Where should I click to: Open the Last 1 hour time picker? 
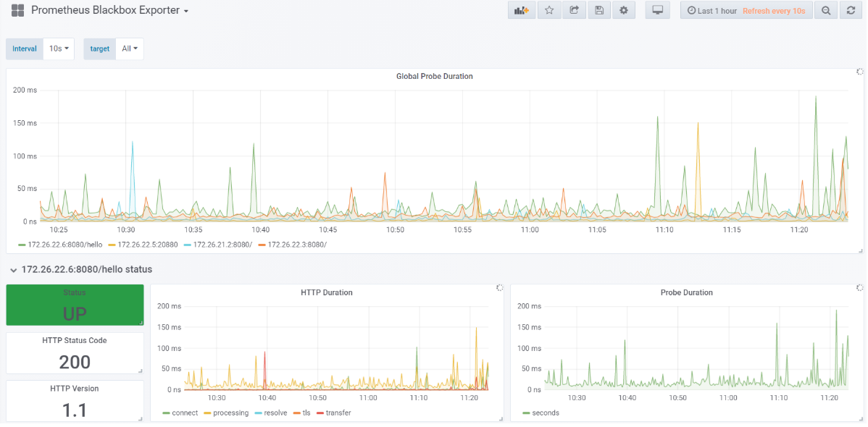click(746, 11)
